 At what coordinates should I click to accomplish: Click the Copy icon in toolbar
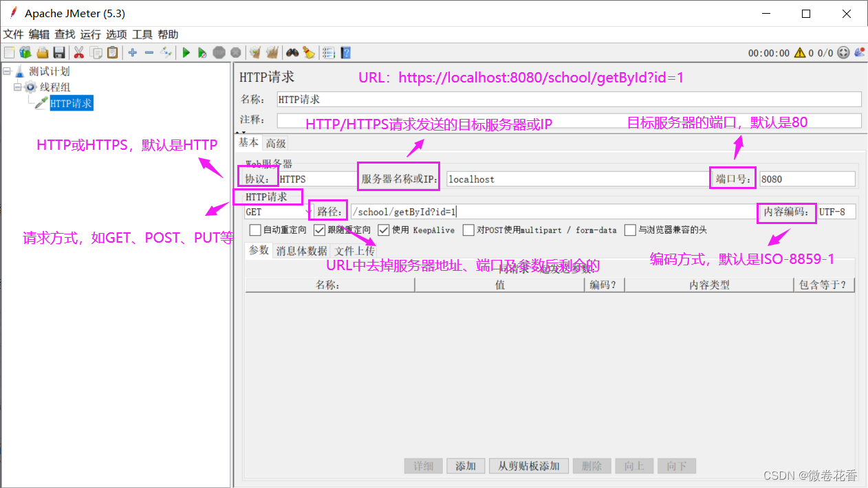pyautogui.click(x=96, y=52)
